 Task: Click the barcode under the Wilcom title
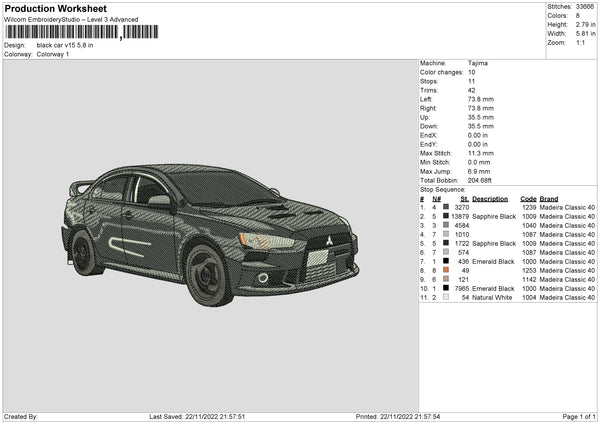[60, 33]
